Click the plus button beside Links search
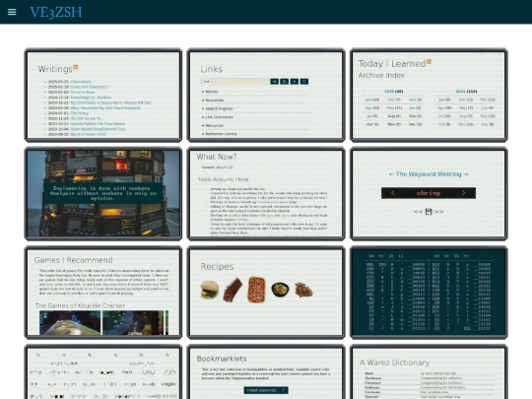This screenshot has height=399, width=532. 295,82
